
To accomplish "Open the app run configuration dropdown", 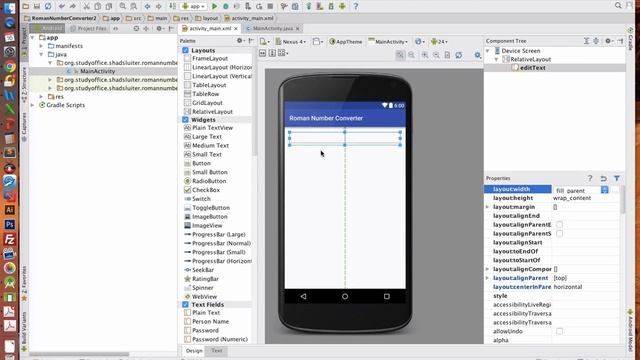I will [x=193, y=6].
